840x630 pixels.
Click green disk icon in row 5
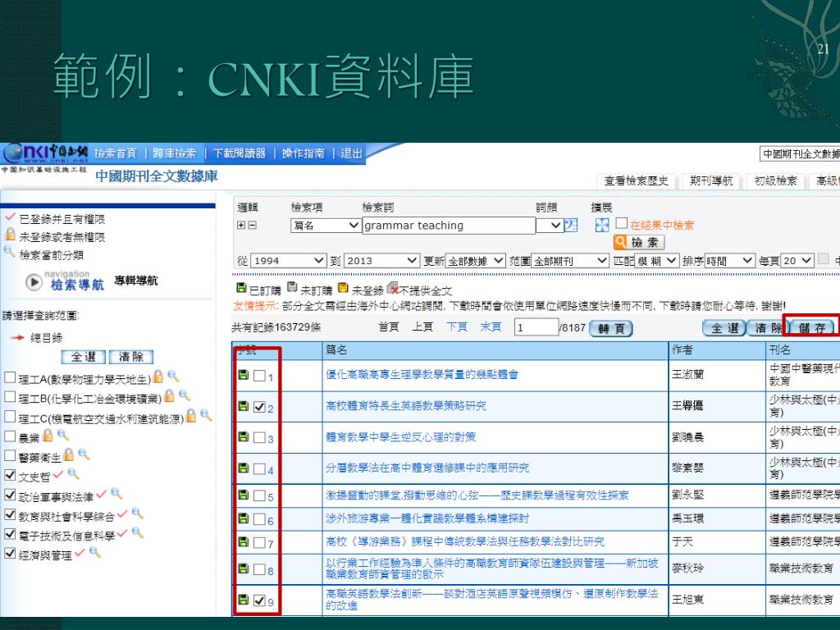pyautogui.click(x=243, y=495)
